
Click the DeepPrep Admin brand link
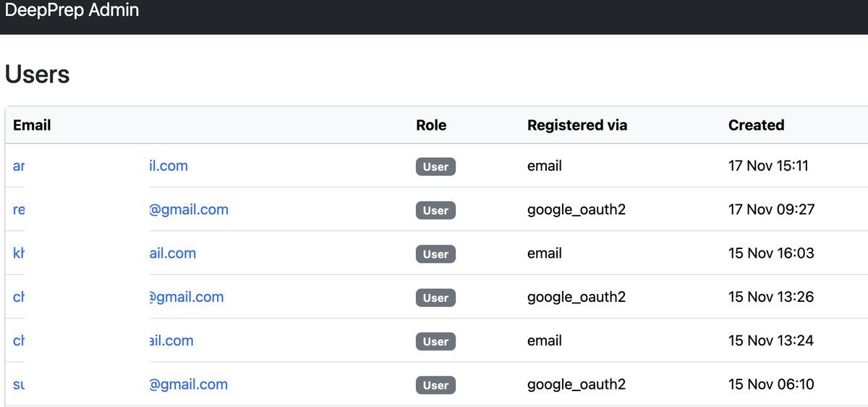tap(72, 11)
